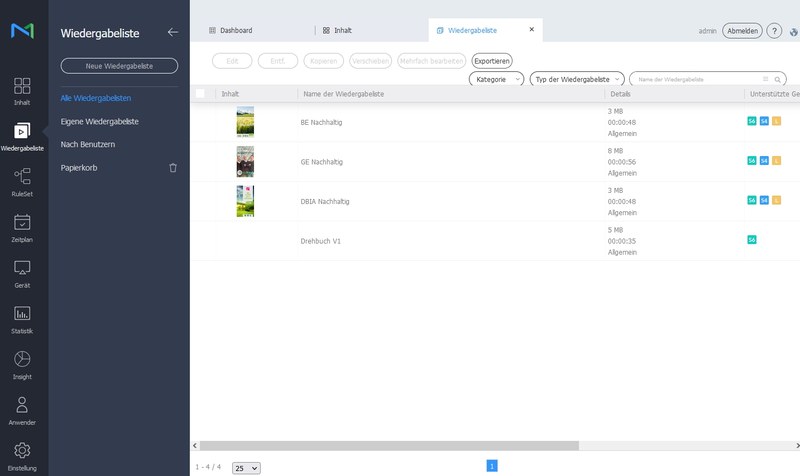This screenshot has width=800, height=476.
Task: Open the Inhalt section in sidebar
Action: (22, 90)
